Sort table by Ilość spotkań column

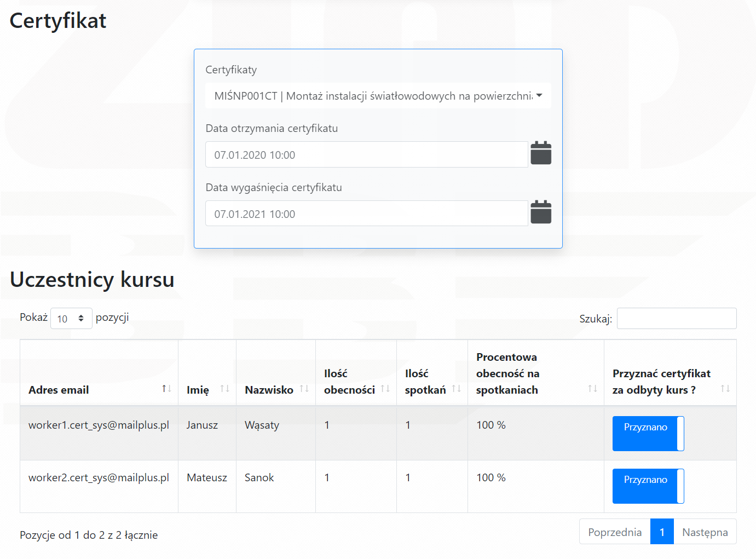[x=432, y=373]
